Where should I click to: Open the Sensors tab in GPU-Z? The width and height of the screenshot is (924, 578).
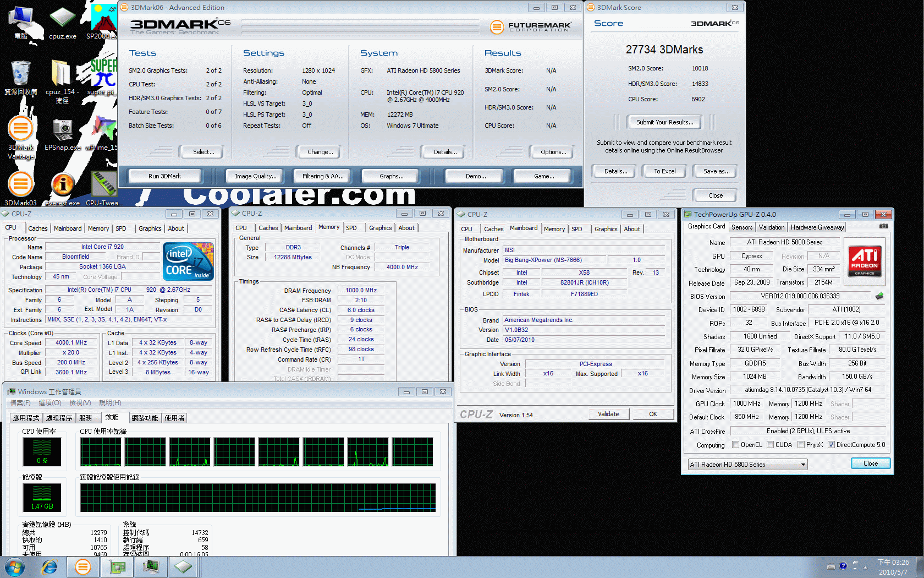(742, 227)
